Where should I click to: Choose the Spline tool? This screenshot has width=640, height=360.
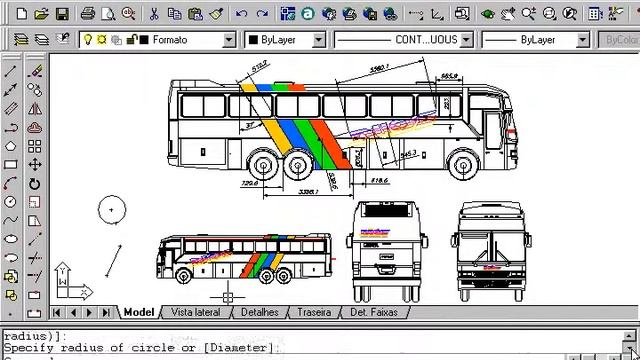click(11, 221)
